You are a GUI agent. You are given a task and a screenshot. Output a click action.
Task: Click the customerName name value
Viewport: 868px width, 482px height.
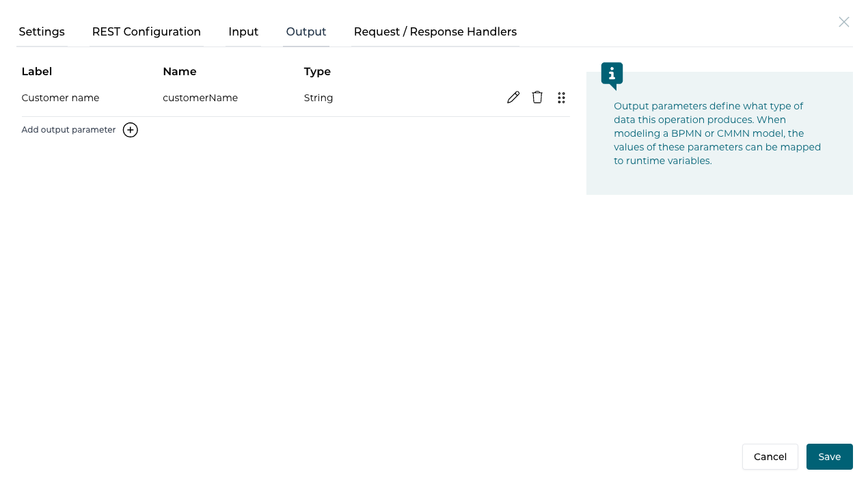(200, 98)
